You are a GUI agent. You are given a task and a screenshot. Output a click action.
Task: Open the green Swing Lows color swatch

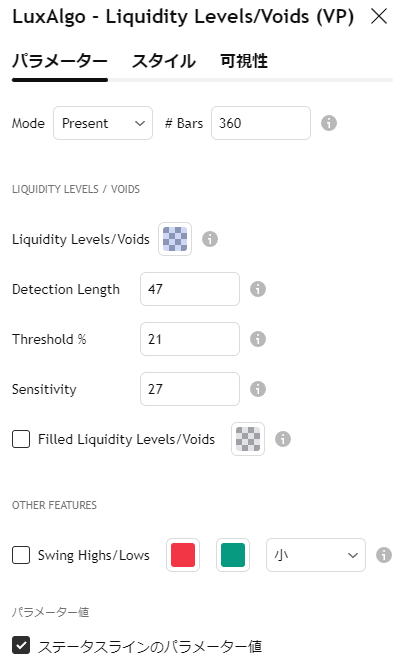click(233, 555)
